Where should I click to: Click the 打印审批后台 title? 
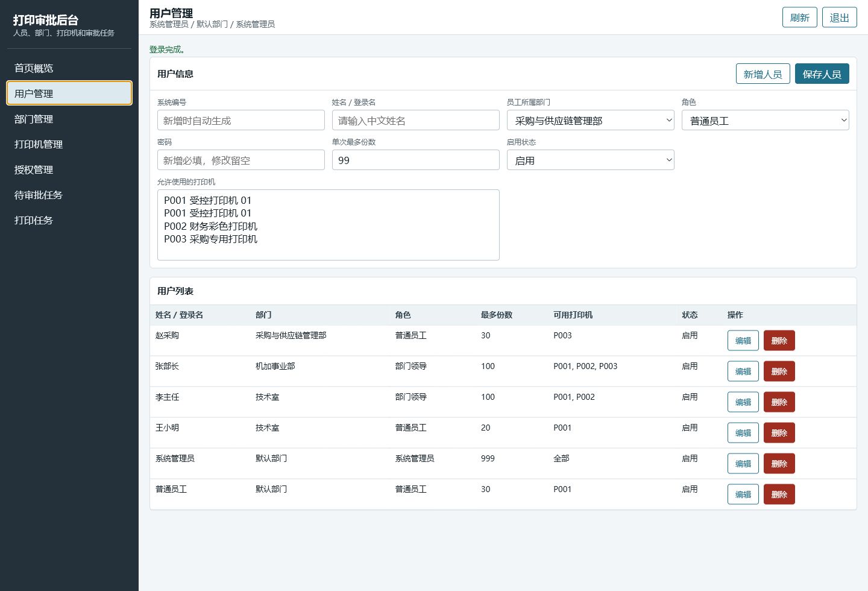pyautogui.click(x=46, y=20)
